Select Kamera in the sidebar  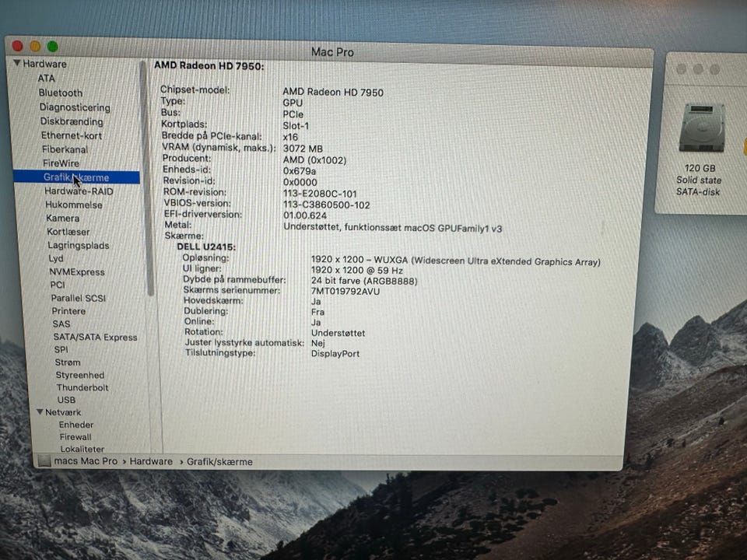coord(63,218)
